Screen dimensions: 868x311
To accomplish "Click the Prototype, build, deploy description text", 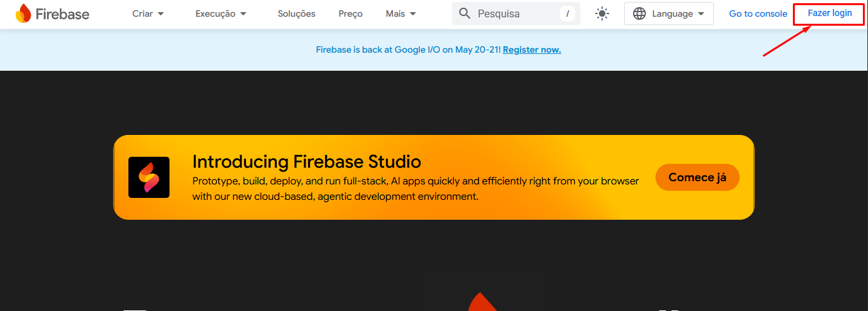I will 415,189.
